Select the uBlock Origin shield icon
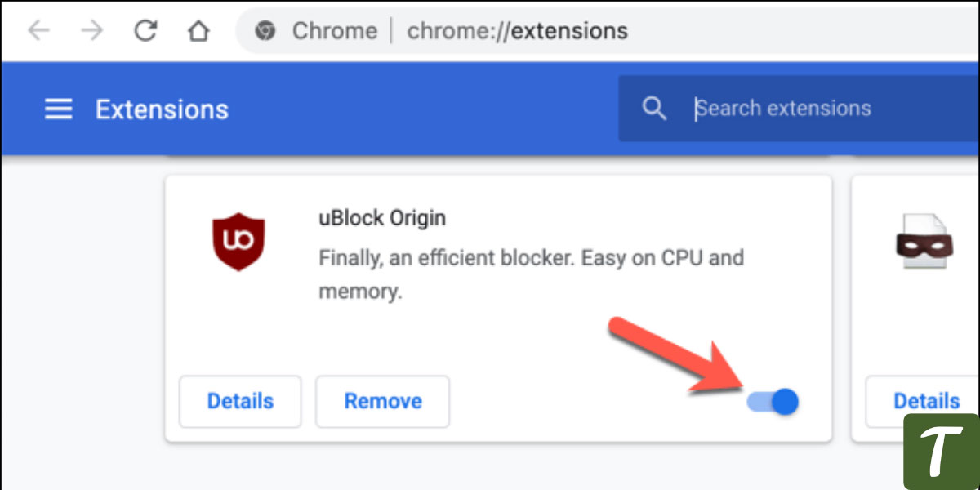 [238, 242]
